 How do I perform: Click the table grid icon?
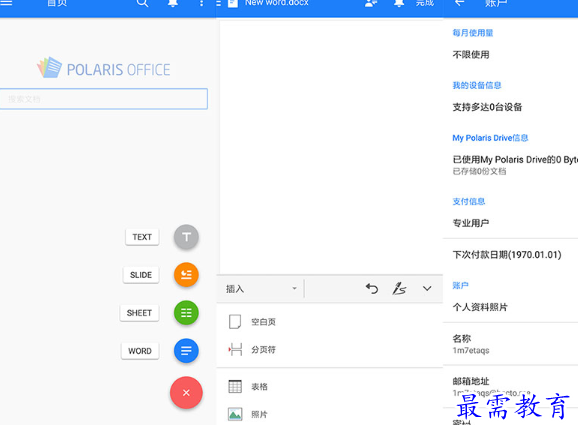[x=235, y=386]
